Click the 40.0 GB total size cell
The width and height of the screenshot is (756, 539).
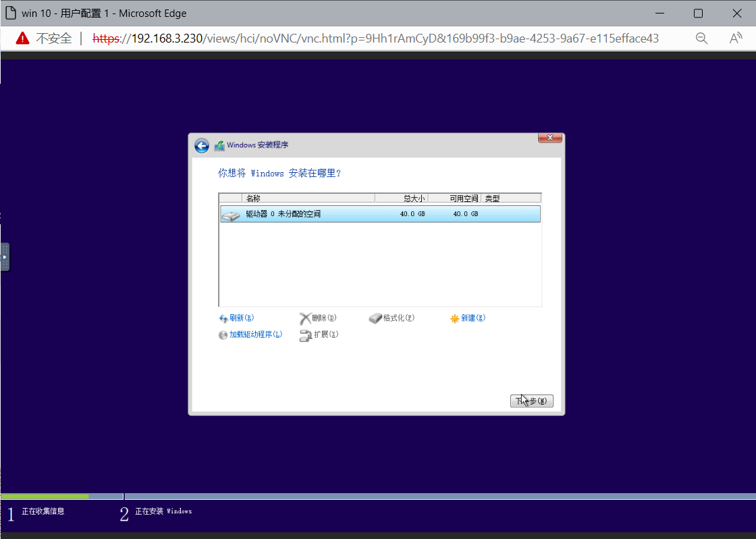tap(412, 213)
